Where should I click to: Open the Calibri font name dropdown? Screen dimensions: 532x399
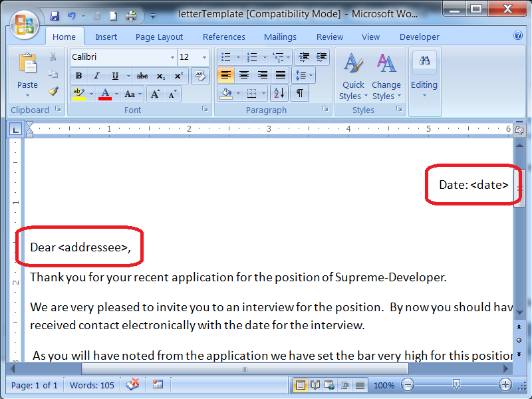(172, 57)
